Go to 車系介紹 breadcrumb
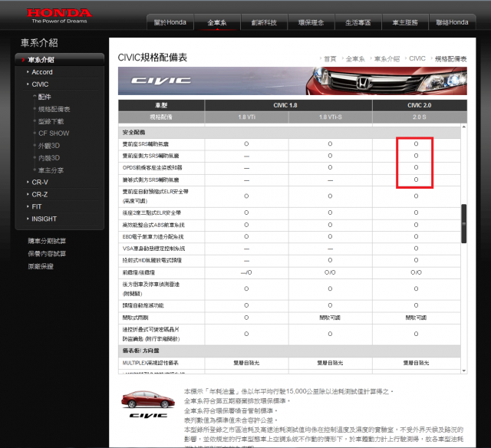This screenshot has height=448, width=491. (x=387, y=59)
